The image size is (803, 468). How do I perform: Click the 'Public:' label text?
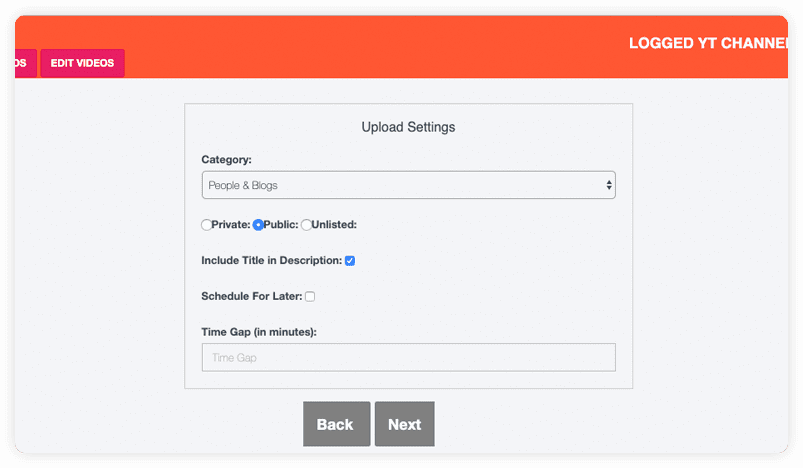(x=280, y=225)
